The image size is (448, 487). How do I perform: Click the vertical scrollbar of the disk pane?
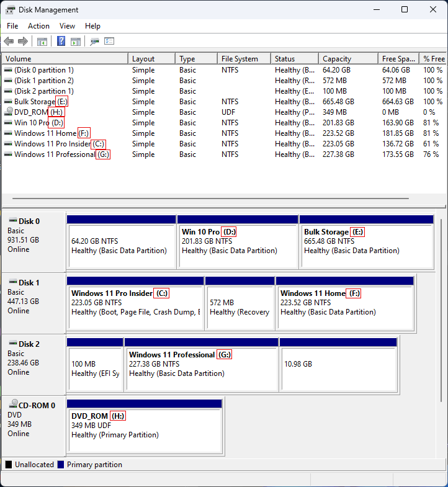coord(441,311)
